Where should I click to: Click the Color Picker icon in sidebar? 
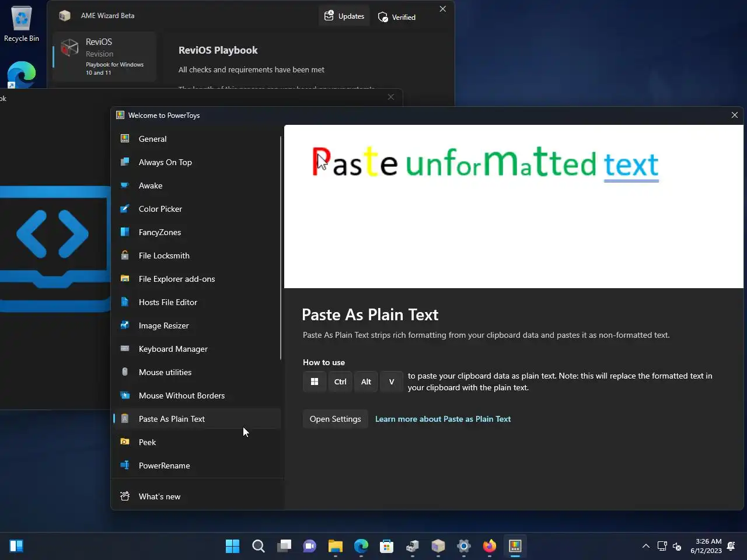(125, 209)
